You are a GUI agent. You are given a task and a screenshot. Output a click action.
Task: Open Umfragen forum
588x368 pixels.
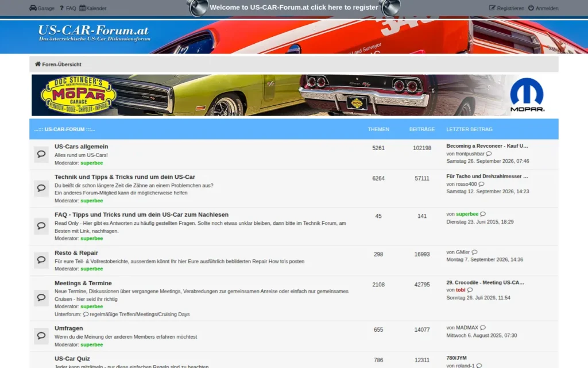[x=69, y=328]
